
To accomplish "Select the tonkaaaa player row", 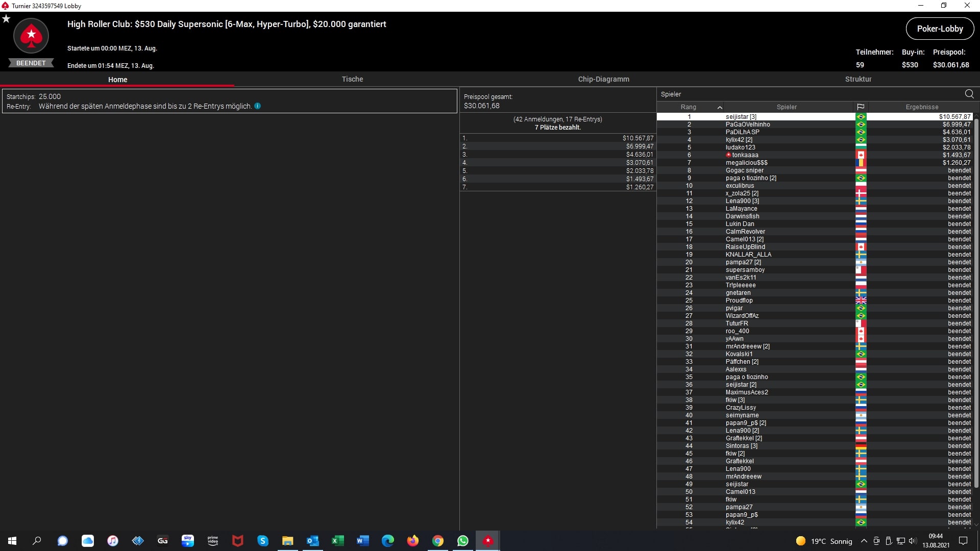I will (x=745, y=155).
